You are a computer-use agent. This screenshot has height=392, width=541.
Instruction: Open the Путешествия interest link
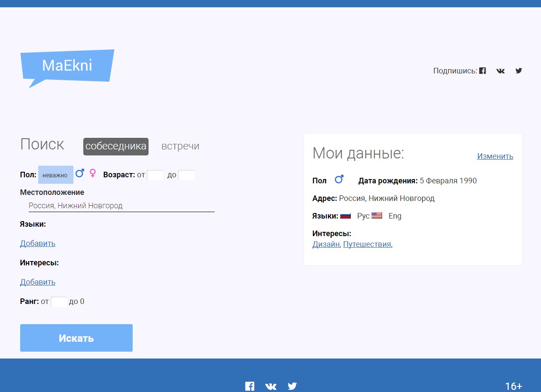[x=367, y=244]
